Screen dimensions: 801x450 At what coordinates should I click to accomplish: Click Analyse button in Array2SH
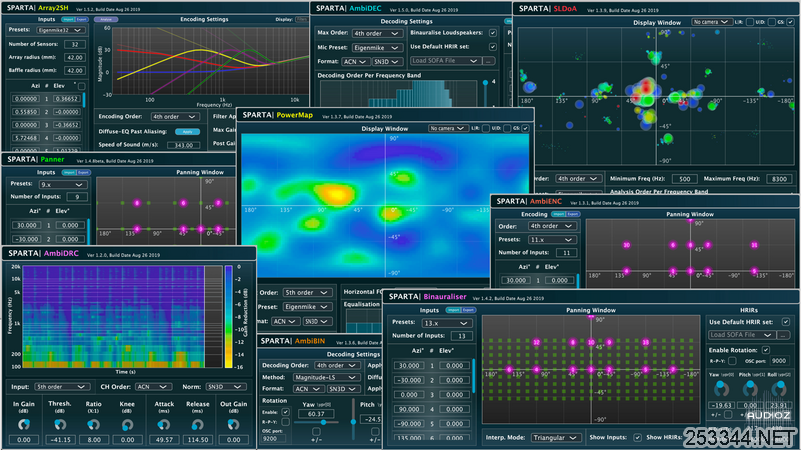106,19
